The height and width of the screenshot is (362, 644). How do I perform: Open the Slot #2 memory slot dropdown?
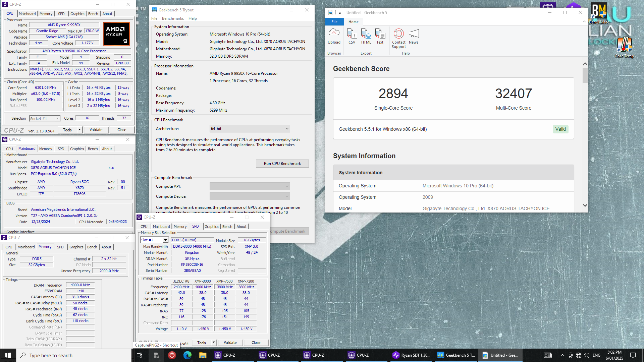click(x=154, y=240)
